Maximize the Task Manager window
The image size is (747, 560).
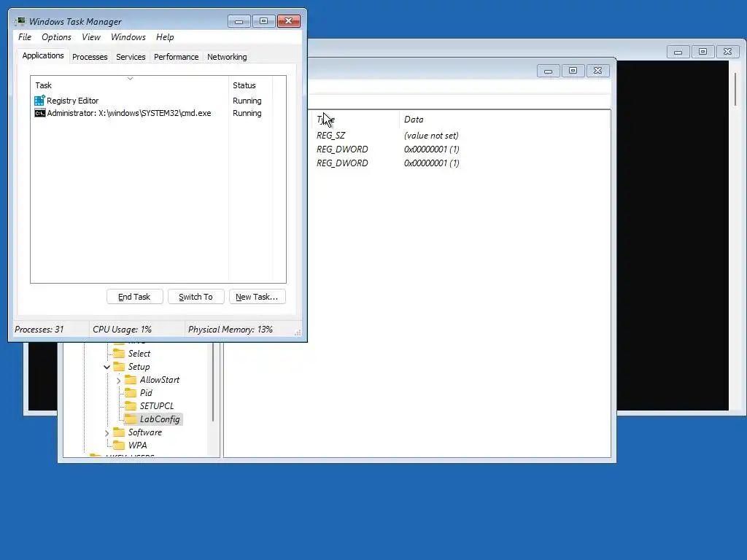263,21
